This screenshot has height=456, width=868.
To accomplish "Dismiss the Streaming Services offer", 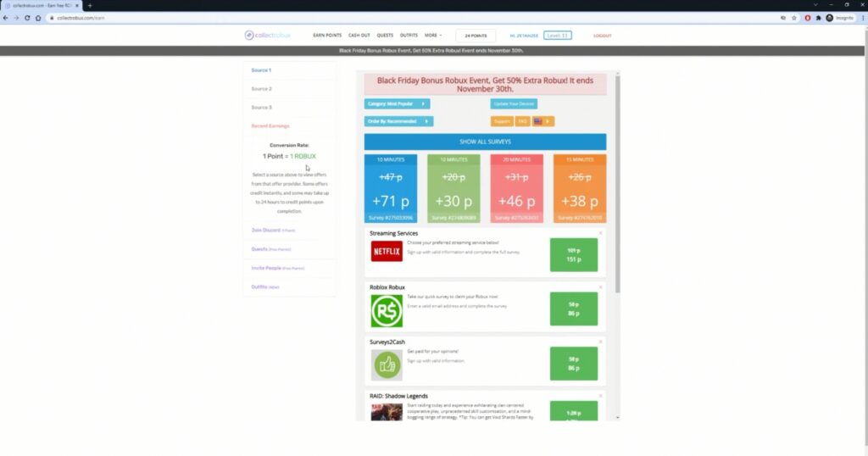I will 600,233.
